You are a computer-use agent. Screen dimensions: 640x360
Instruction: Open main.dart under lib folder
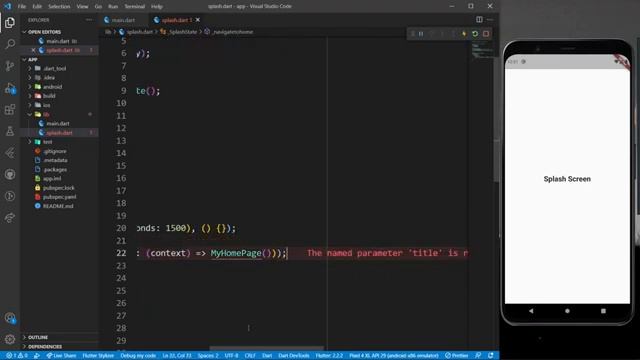(x=58, y=124)
